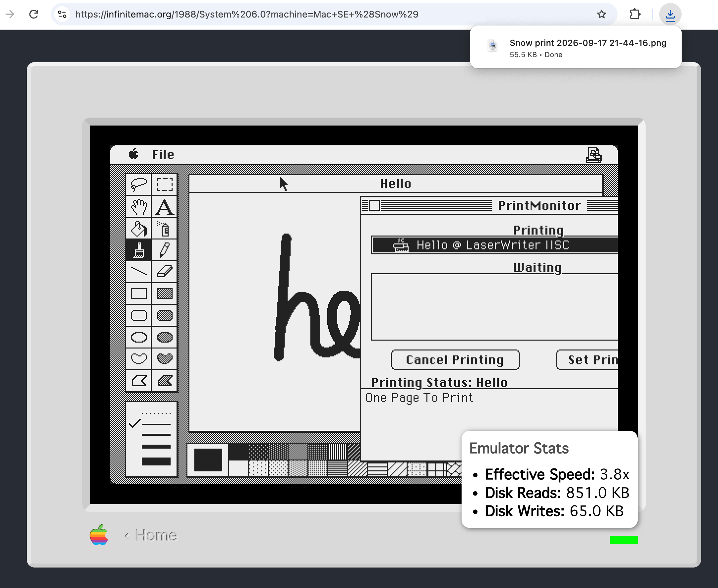Select the Spray Can tool
This screenshot has height=588, width=718.
(164, 228)
